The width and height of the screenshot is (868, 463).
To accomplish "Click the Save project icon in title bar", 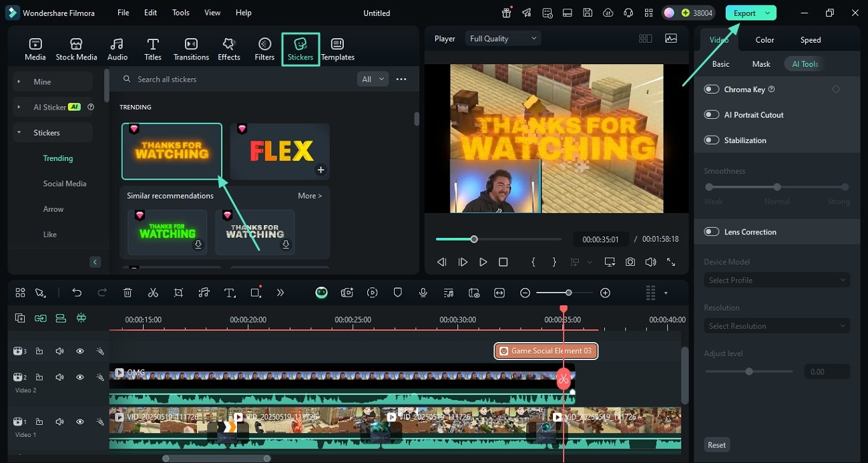I will tap(588, 13).
